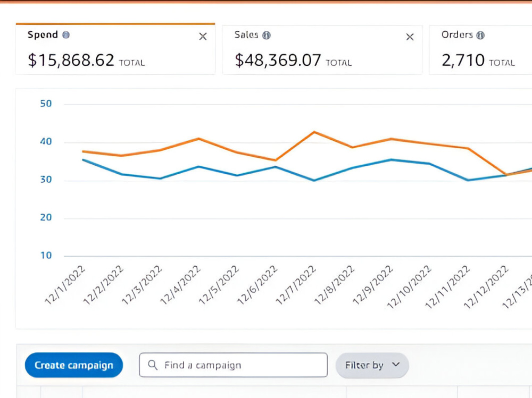Select the Sales metric card
Image resolution: width=532 pixels, height=398 pixels.
point(322,49)
